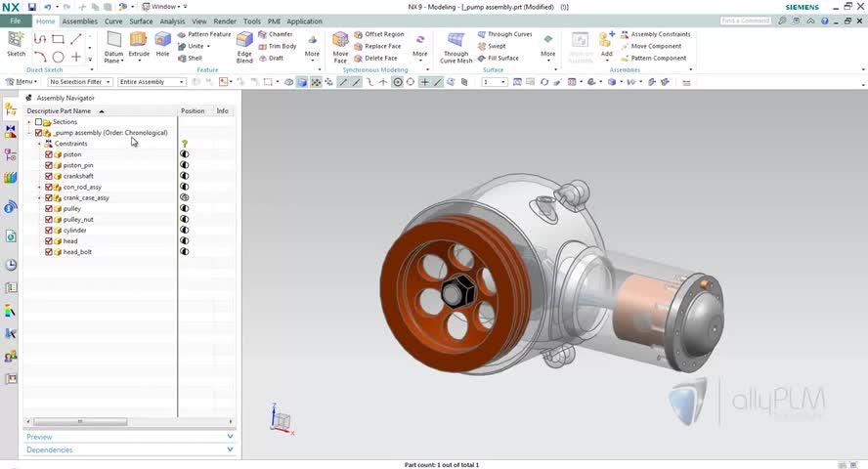This screenshot has width=868, height=469.
Task: Expand the Constraints tree node
Action: pos(39,144)
